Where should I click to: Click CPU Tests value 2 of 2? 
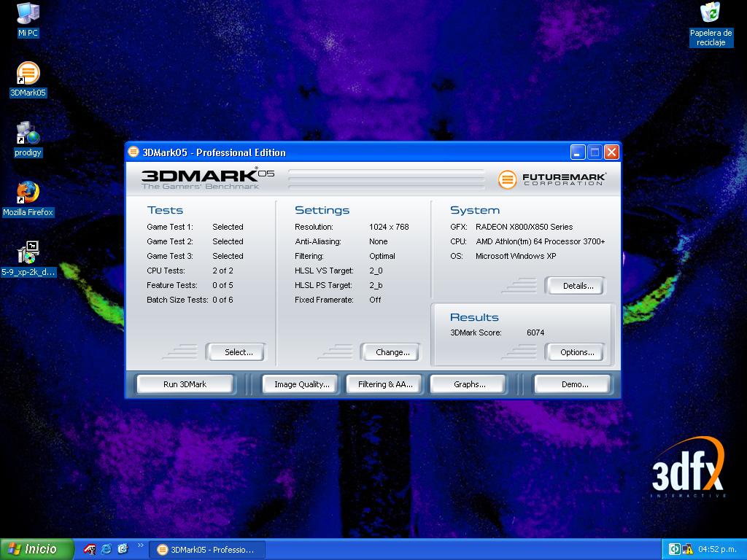click(222, 271)
